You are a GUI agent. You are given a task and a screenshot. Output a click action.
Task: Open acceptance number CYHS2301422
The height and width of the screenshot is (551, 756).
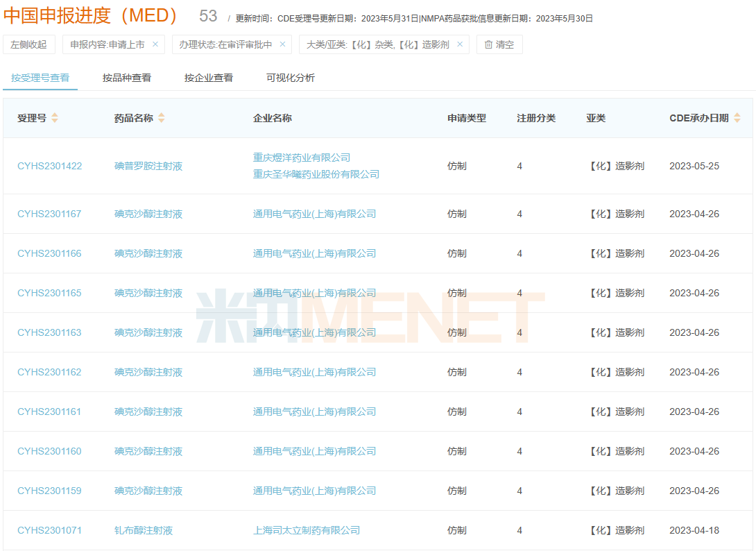(x=50, y=166)
